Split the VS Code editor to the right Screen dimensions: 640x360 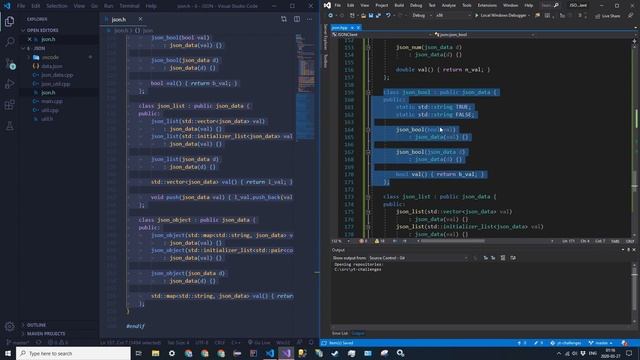tap(297, 19)
